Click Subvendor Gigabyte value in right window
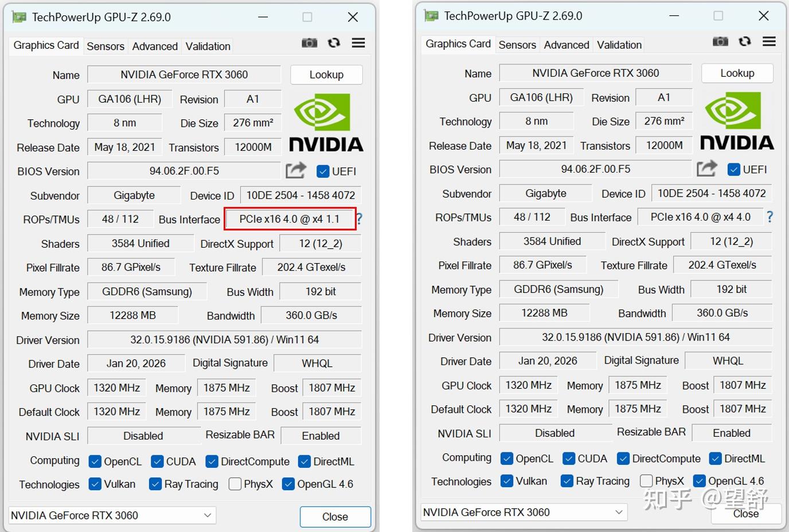Image resolution: width=789 pixels, height=532 pixels. click(x=545, y=193)
